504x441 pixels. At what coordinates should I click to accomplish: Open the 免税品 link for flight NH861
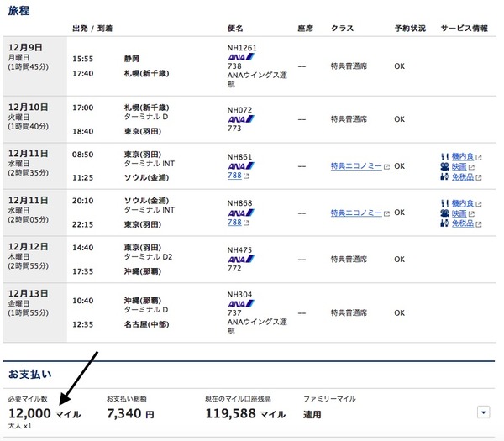pos(463,176)
